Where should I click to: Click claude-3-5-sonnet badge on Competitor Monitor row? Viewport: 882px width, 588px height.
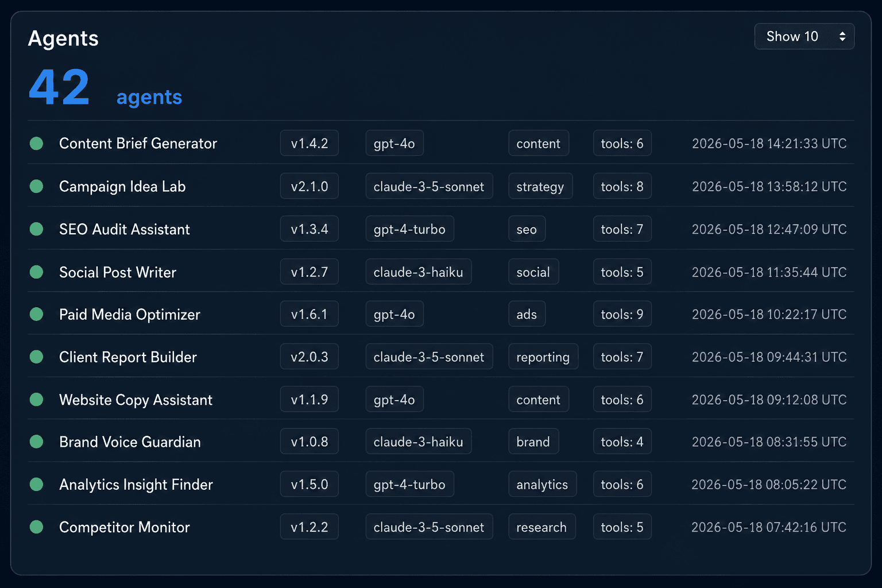(x=429, y=527)
